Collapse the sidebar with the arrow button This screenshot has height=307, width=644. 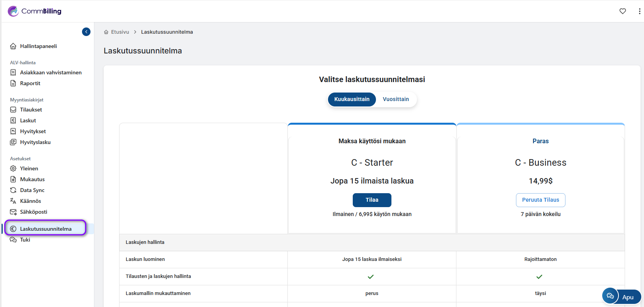(x=86, y=32)
